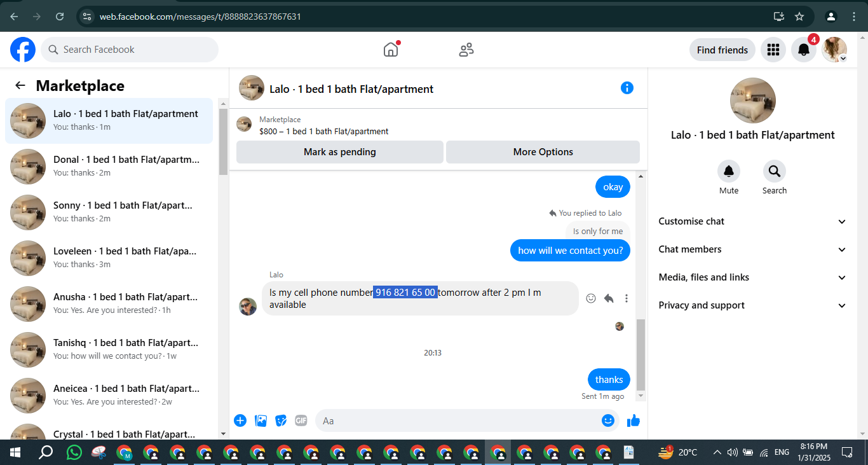Click the conversation list scrollbar

[x=223, y=141]
